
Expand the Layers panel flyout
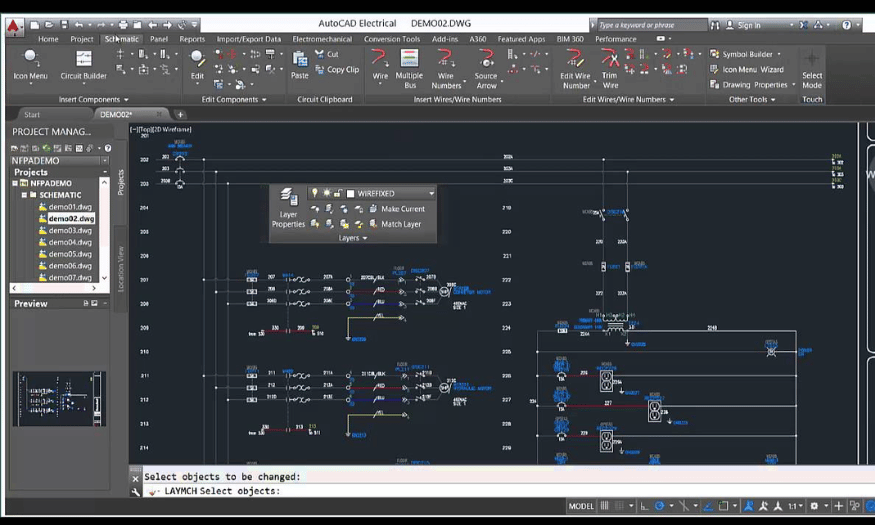[353, 238]
